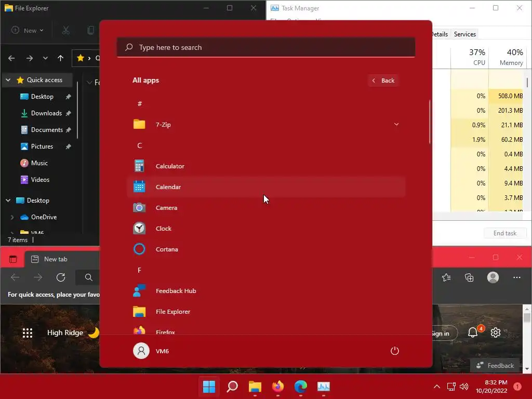532x399 pixels.
Task: Open the volume control in system tray
Action: pos(464,387)
